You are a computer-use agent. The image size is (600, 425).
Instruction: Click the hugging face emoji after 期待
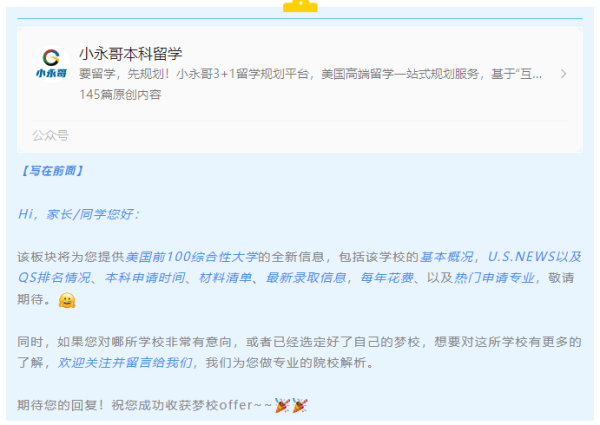click(x=67, y=300)
